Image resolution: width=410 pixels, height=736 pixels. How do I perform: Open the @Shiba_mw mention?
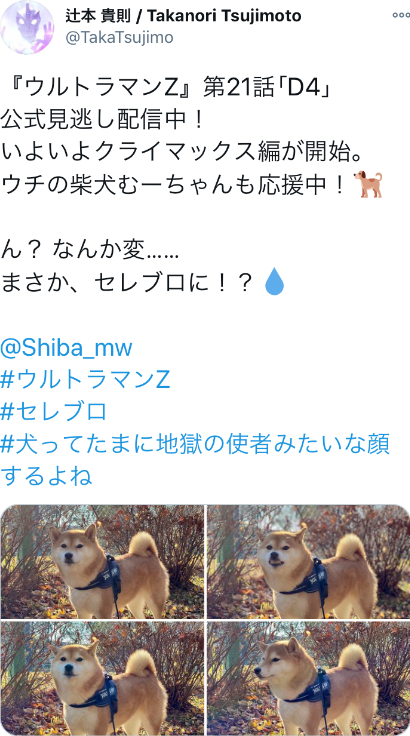point(66,348)
